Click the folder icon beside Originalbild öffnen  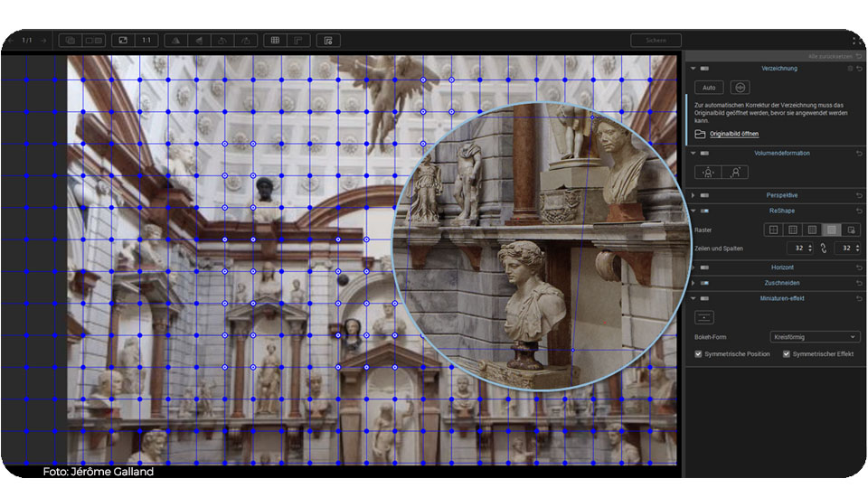pos(700,134)
